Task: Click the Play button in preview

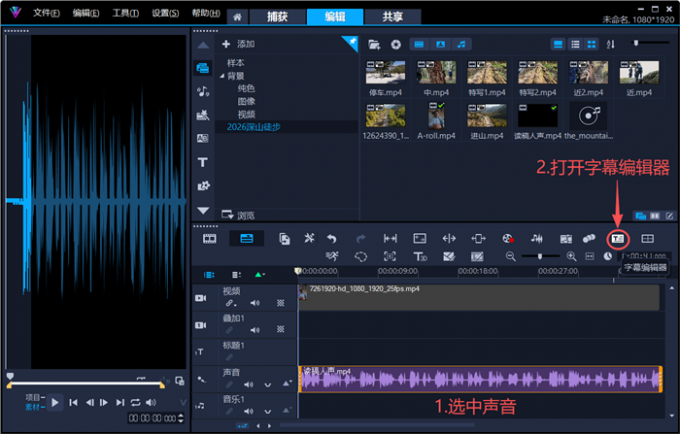Action: [55, 402]
